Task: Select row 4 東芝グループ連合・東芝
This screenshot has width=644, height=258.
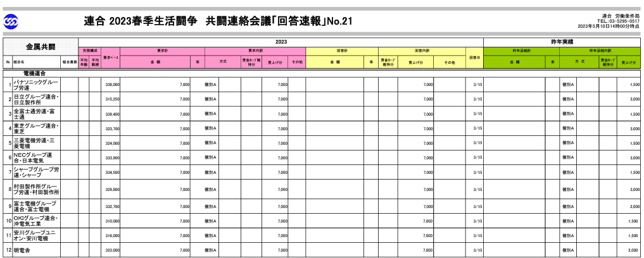Action: 322,128
